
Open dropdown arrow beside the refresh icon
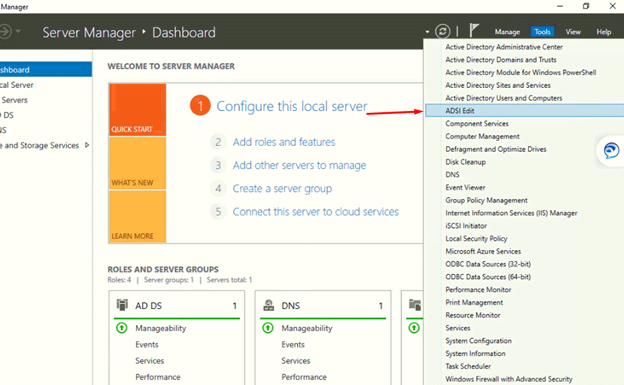point(427,32)
